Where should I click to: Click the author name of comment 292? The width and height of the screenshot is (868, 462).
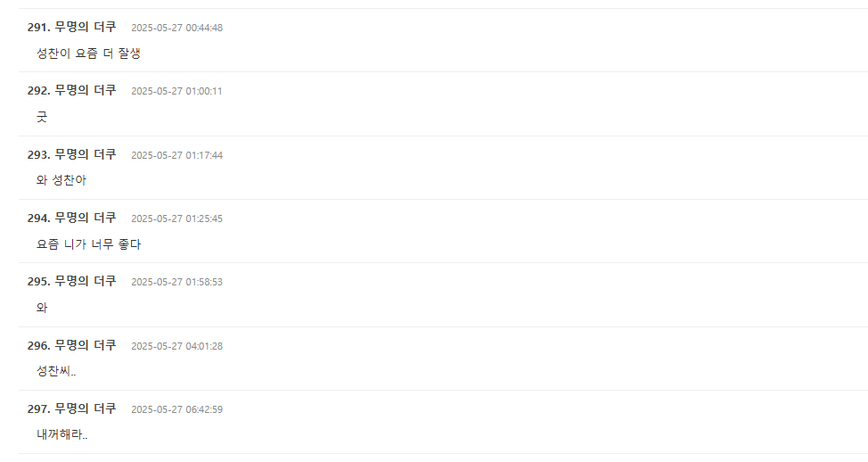click(85, 90)
